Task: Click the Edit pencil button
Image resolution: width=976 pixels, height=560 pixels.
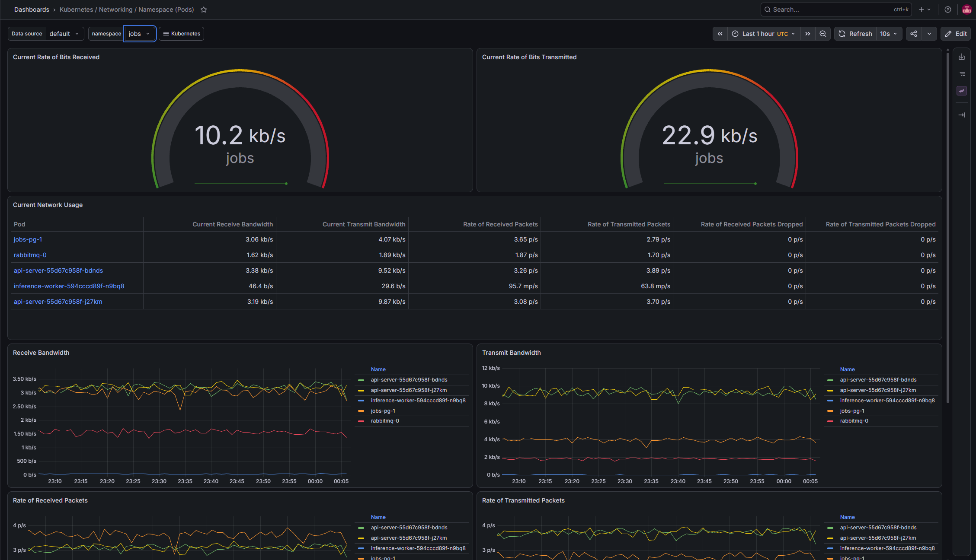Action: pyautogui.click(x=955, y=34)
